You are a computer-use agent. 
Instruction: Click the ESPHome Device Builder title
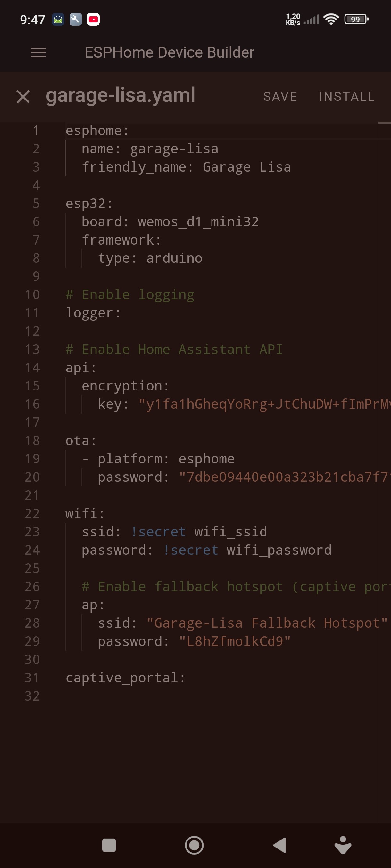[x=169, y=52]
